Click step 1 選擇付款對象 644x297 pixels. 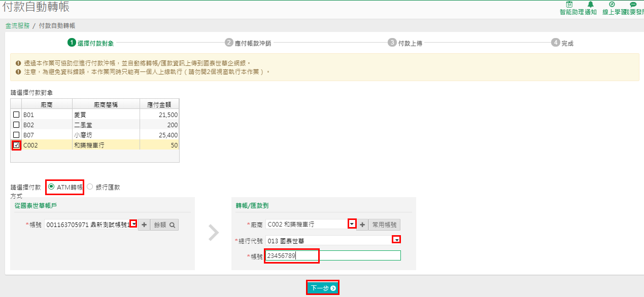tap(91, 43)
